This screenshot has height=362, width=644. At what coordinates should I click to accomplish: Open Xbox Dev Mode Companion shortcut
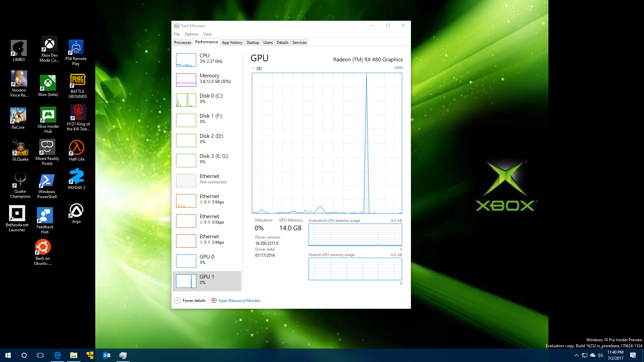[x=49, y=49]
